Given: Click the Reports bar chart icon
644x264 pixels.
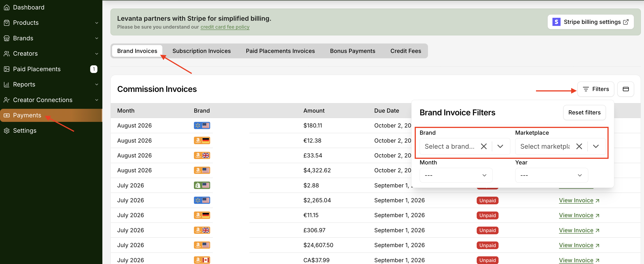Looking at the screenshot, I should pyautogui.click(x=7, y=84).
